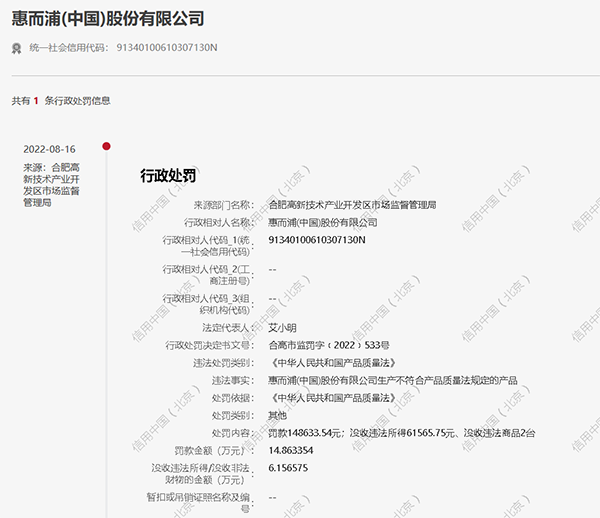Click the 行政处罚 section heading
The height and width of the screenshot is (518, 600).
(x=168, y=176)
